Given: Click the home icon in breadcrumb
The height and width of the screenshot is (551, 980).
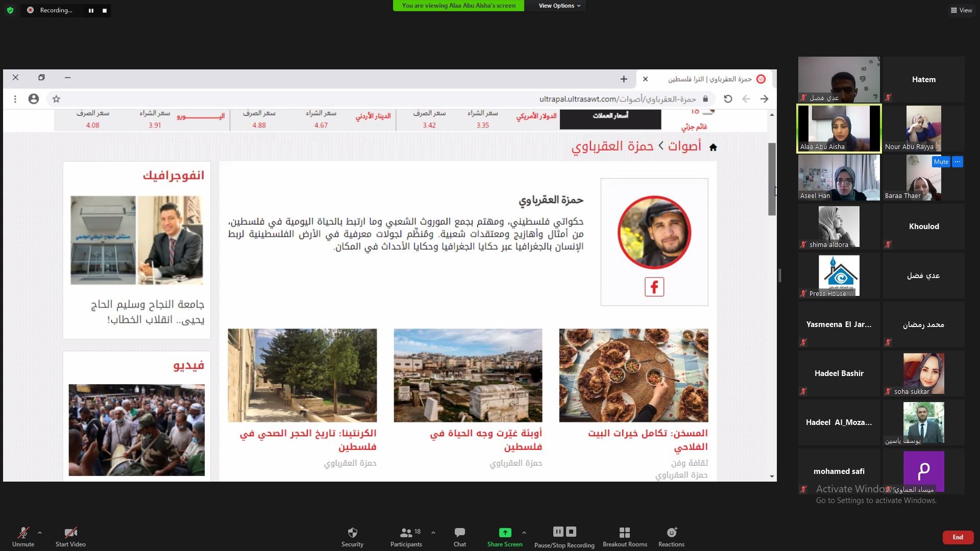Looking at the screenshot, I should 713,147.
